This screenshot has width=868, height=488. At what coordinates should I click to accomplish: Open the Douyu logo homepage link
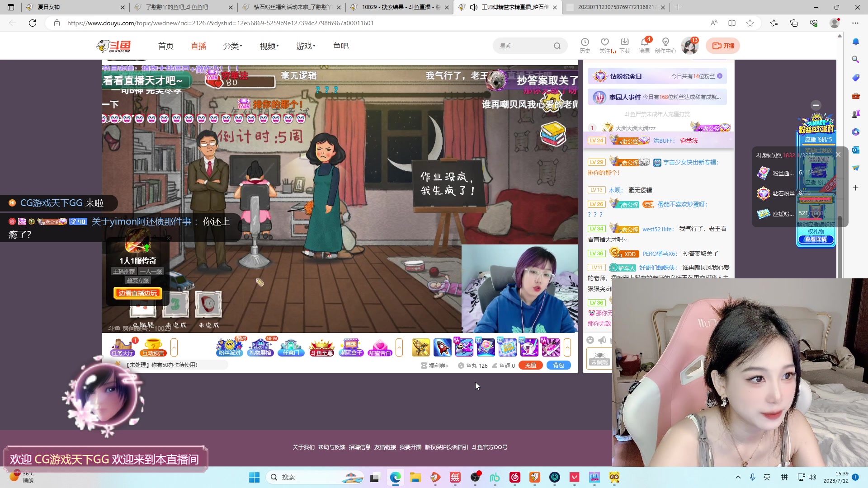pos(114,46)
